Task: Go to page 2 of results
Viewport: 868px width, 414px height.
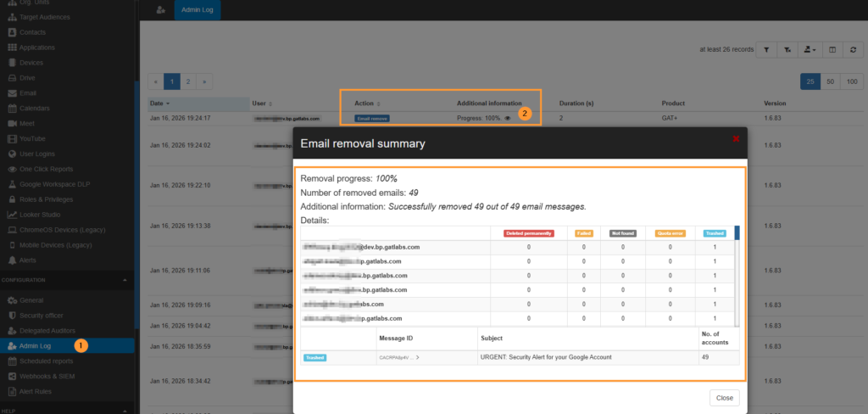Action: (x=188, y=81)
